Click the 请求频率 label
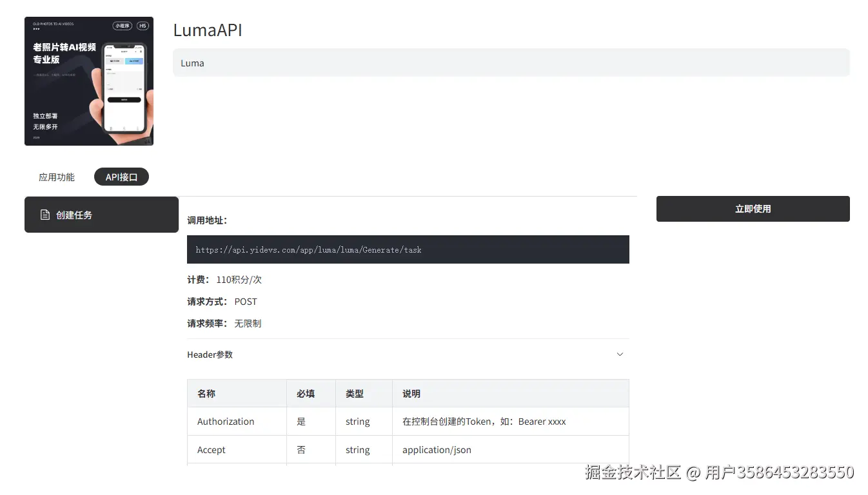Viewport: 868px width, 495px height. (207, 324)
